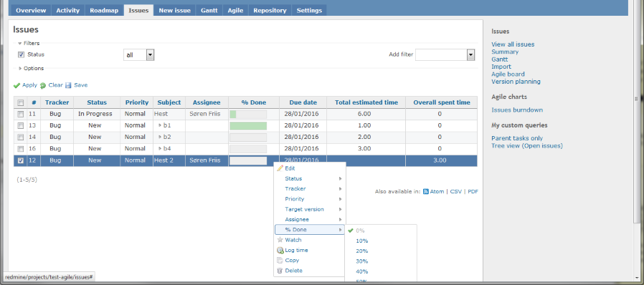
Task: Sort by the Priority column header
Action: coord(137,102)
